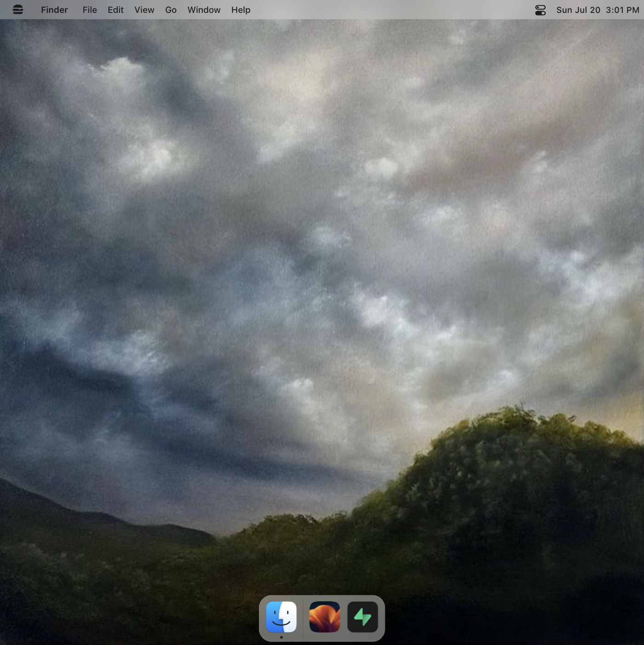This screenshot has width=644, height=645.
Task: Open the View menu
Action: [x=144, y=10]
